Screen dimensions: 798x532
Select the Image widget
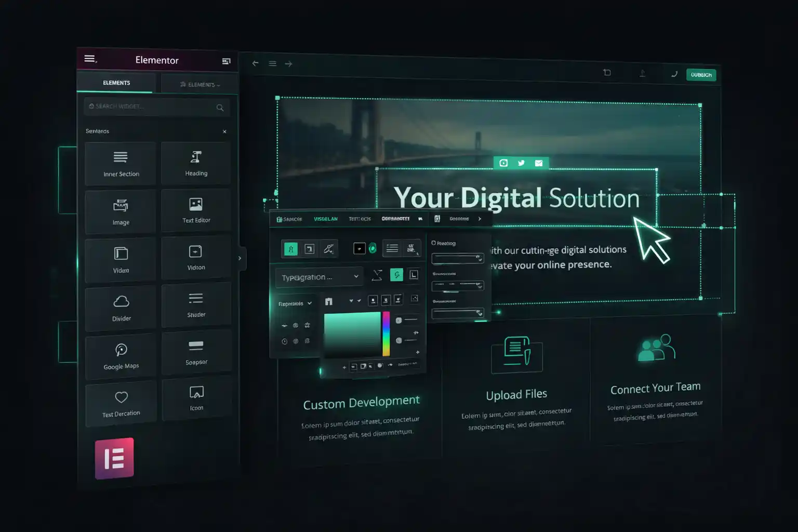(121, 211)
